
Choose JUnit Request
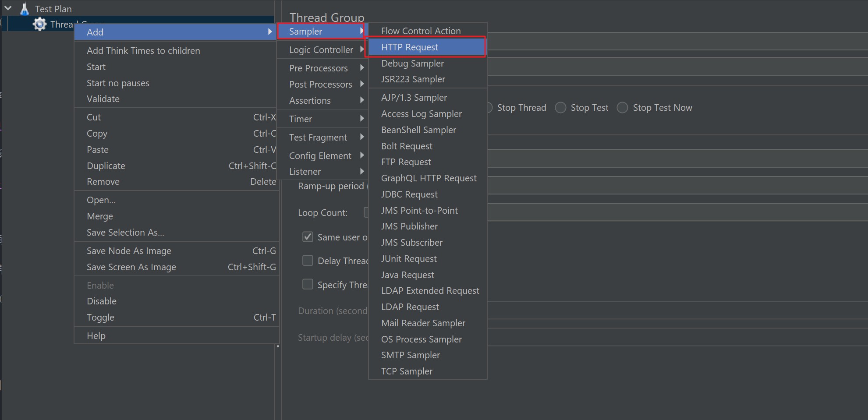tap(428, 258)
